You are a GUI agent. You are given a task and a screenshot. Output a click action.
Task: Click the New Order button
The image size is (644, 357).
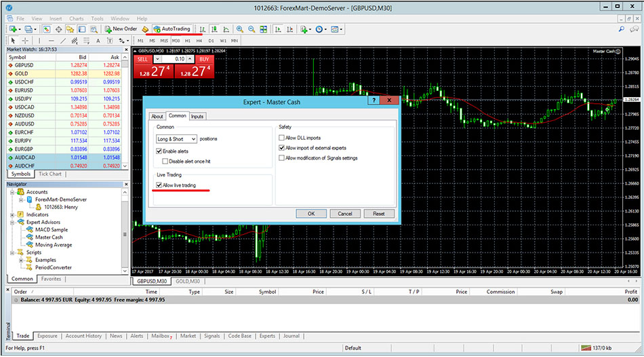coord(121,29)
